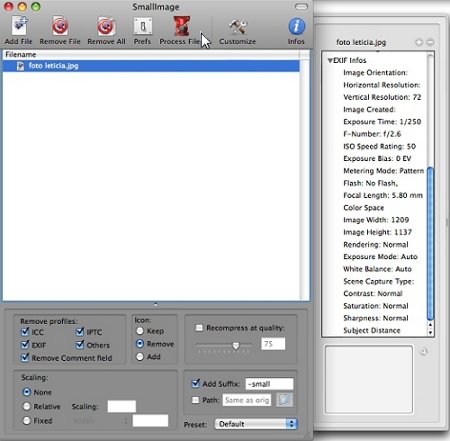Toggle Remove Comment field checkbox
This screenshot has width=450, height=441.
point(25,357)
